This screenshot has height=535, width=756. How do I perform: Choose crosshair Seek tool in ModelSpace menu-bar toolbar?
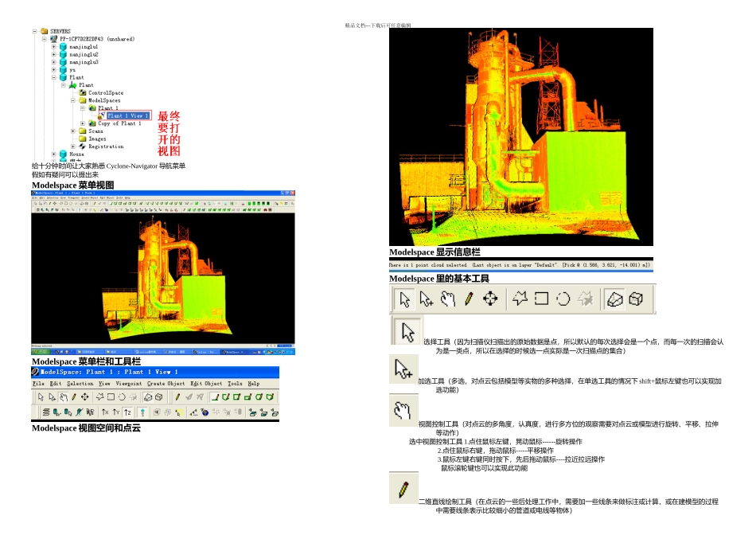tap(85, 397)
